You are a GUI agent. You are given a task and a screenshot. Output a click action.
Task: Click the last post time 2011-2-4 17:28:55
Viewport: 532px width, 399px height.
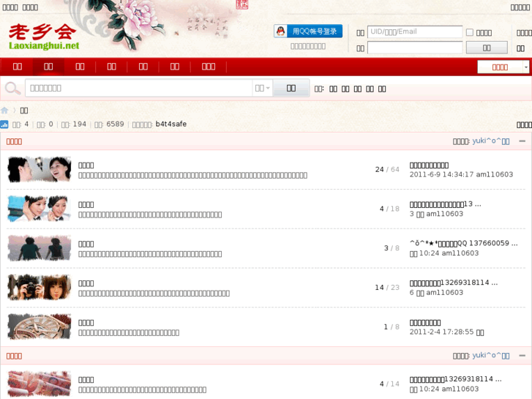pos(441,332)
